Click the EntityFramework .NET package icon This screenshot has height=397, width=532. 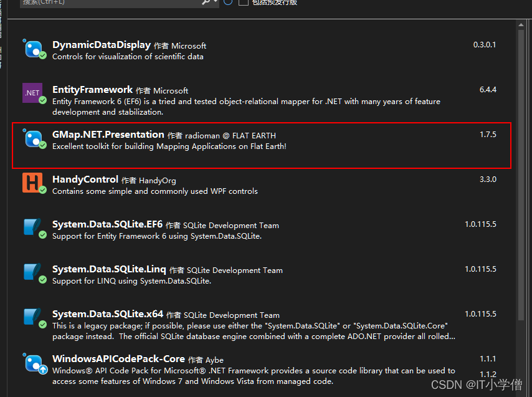34,93
